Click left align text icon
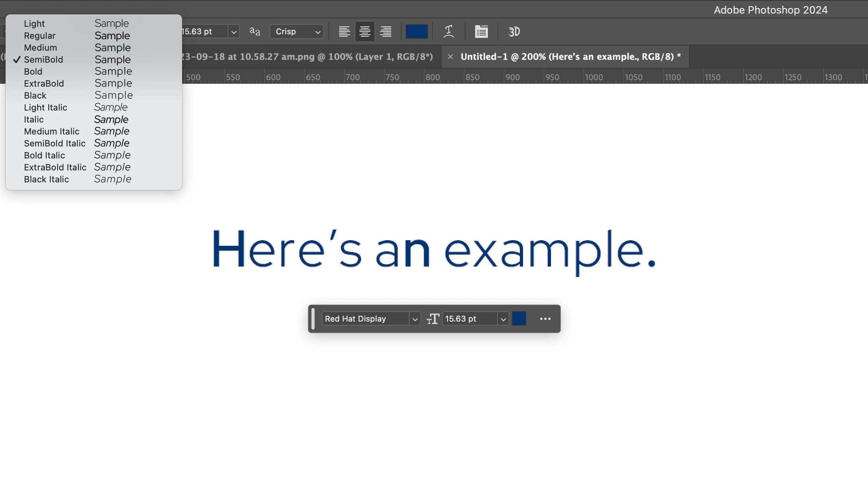Screen dimensions: 868x482 point(344,32)
